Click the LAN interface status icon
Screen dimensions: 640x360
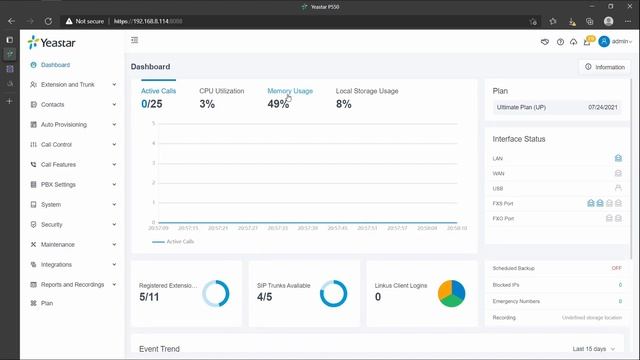click(618, 158)
